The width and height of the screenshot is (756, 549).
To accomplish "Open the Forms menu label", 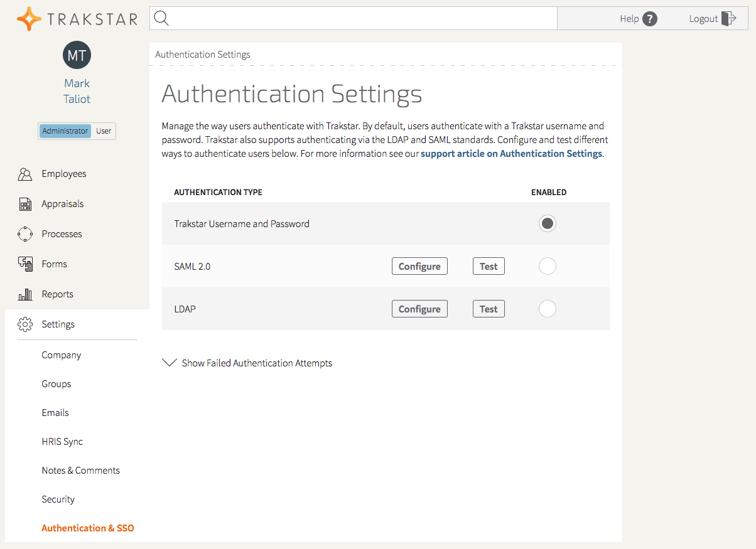I will point(54,264).
